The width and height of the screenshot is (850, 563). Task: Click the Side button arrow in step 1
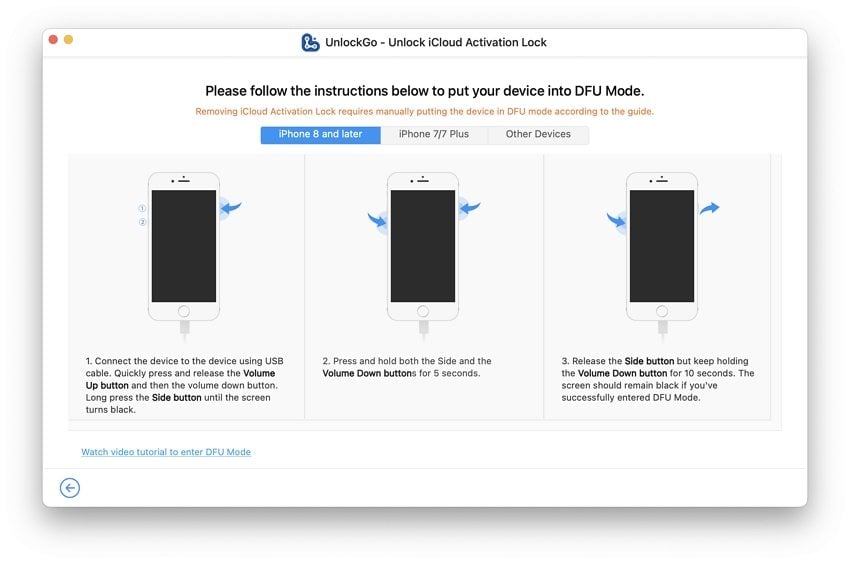click(232, 208)
